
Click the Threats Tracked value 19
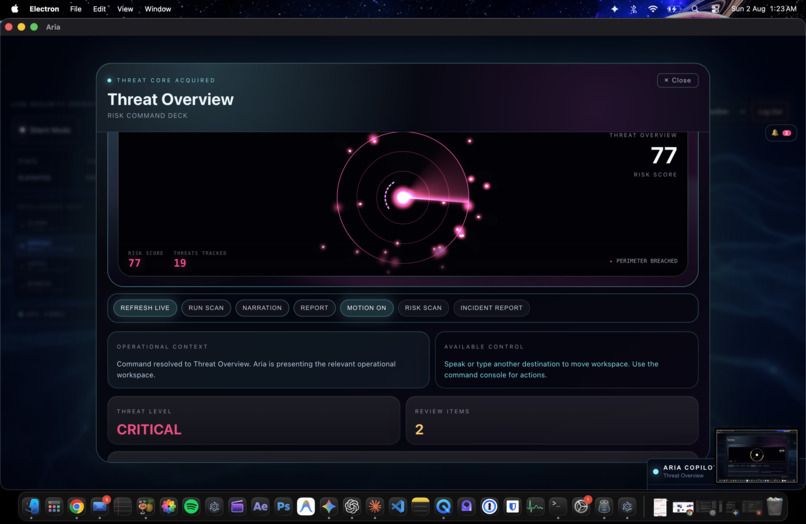click(180, 263)
